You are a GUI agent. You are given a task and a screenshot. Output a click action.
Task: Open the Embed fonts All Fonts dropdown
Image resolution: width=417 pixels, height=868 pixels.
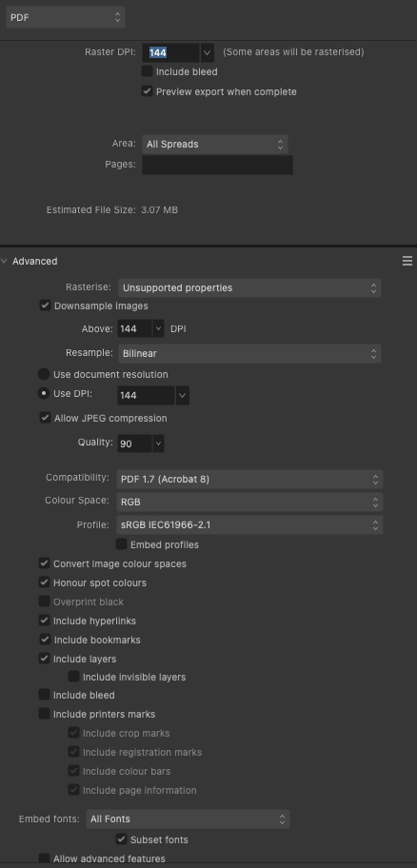point(188,819)
